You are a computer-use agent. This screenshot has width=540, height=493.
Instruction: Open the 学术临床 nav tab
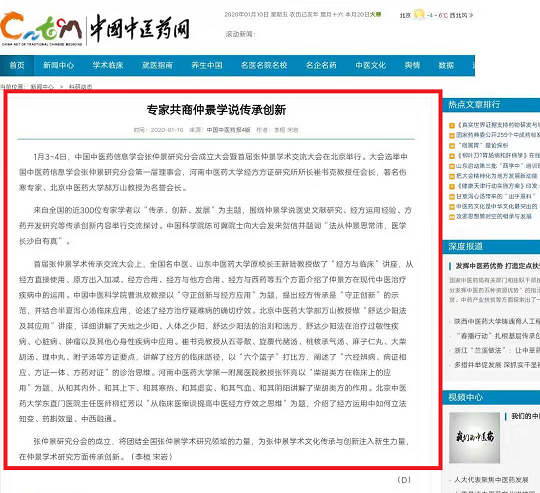(108, 65)
